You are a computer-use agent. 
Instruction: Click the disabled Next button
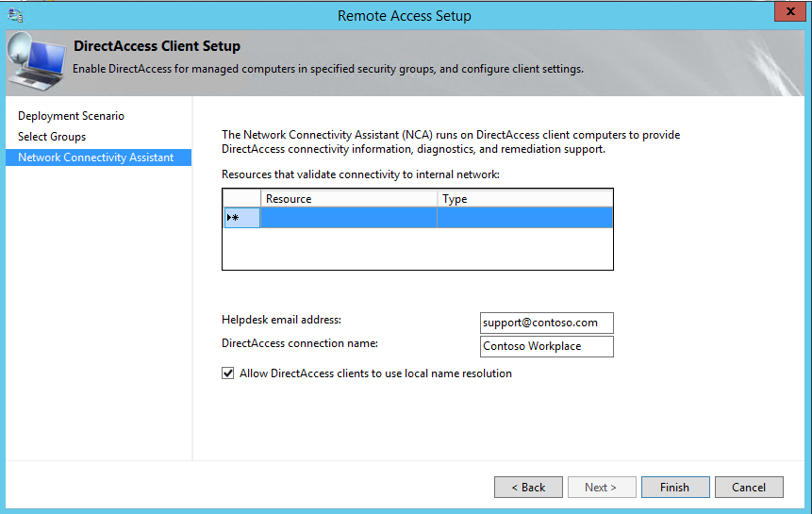pyautogui.click(x=602, y=487)
